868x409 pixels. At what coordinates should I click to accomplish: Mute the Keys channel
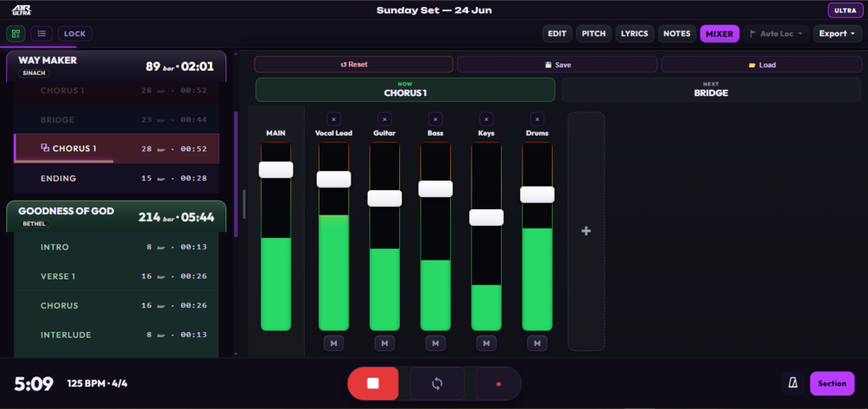click(x=486, y=343)
